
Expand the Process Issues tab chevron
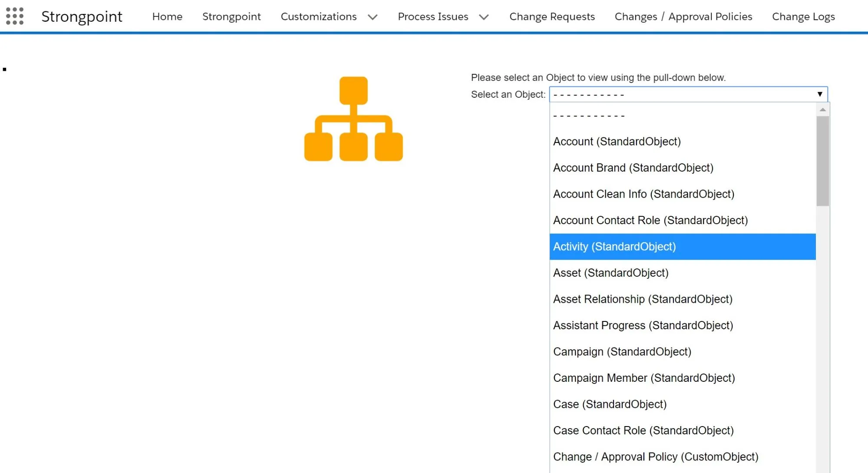click(484, 17)
